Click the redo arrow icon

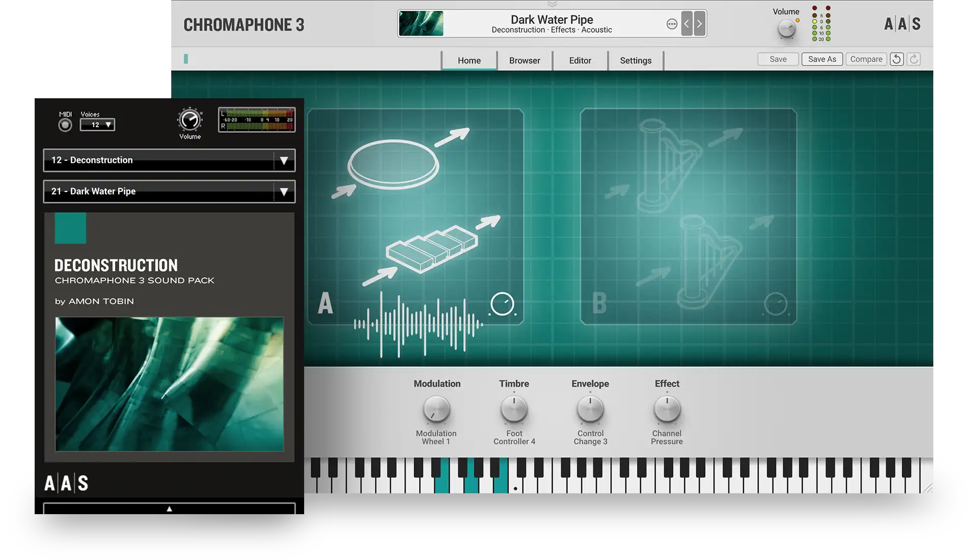point(914,59)
